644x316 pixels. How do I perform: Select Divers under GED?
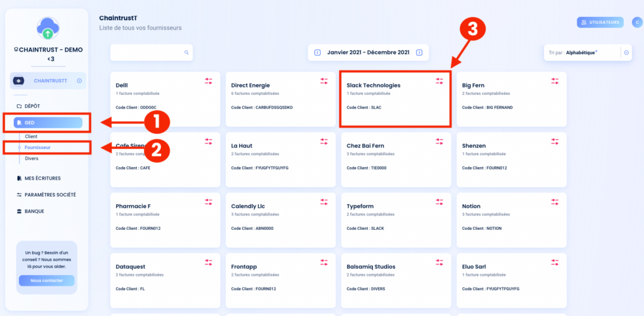[31, 158]
